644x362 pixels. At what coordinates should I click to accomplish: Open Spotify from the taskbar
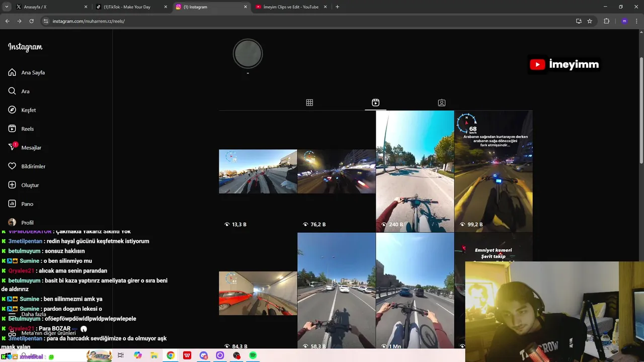pos(253,355)
